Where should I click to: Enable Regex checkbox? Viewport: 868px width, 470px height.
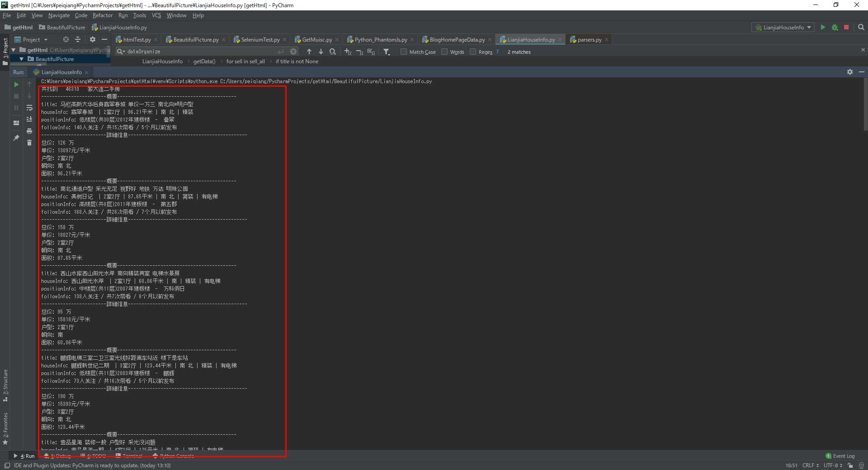point(473,52)
